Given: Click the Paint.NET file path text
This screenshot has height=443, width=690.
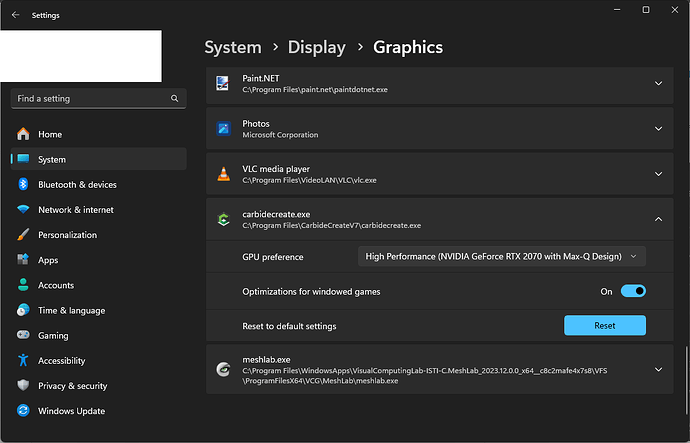Looking at the screenshot, I should pos(315,90).
